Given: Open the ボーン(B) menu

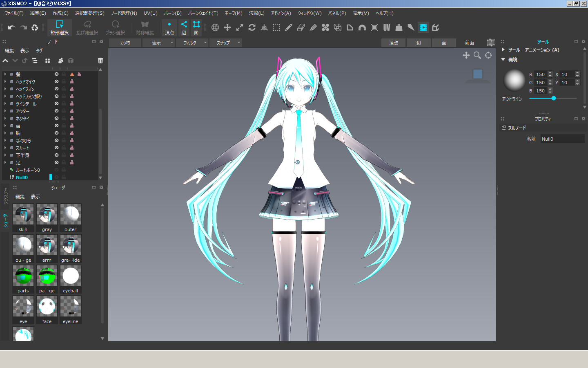Looking at the screenshot, I should pyautogui.click(x=173, y=13).
